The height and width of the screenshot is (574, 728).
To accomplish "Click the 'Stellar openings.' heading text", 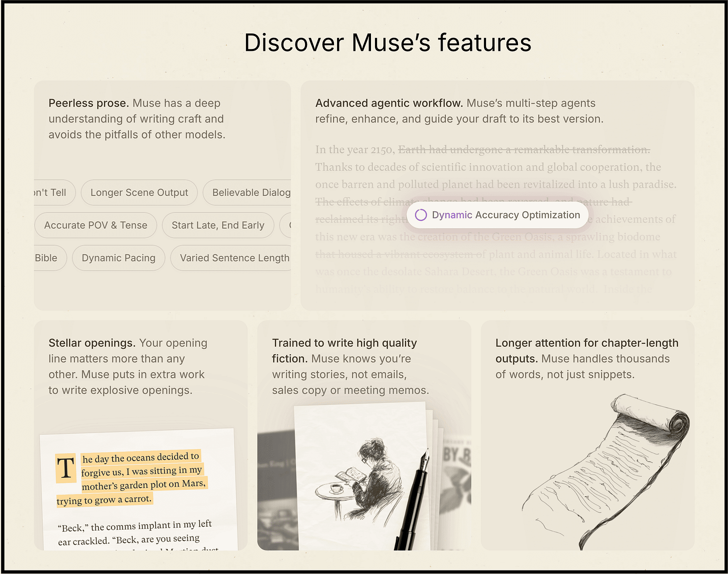I will point(92,343).
